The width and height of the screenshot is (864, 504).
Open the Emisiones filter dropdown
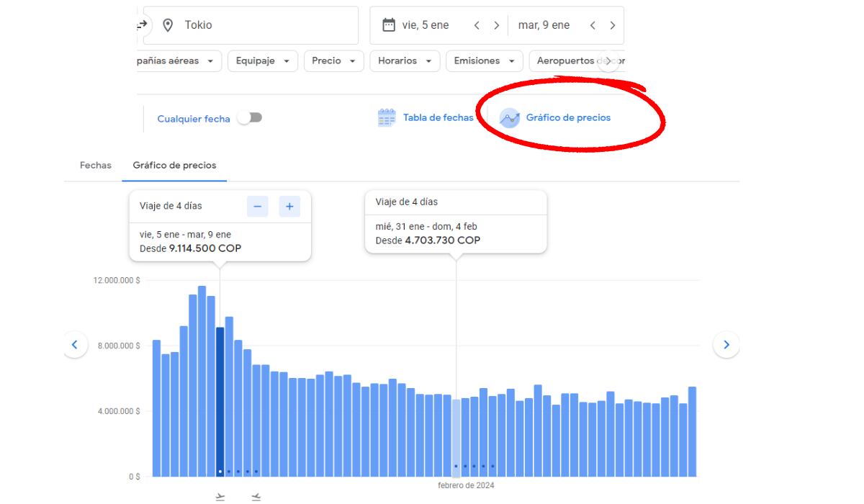coord(484,61)
